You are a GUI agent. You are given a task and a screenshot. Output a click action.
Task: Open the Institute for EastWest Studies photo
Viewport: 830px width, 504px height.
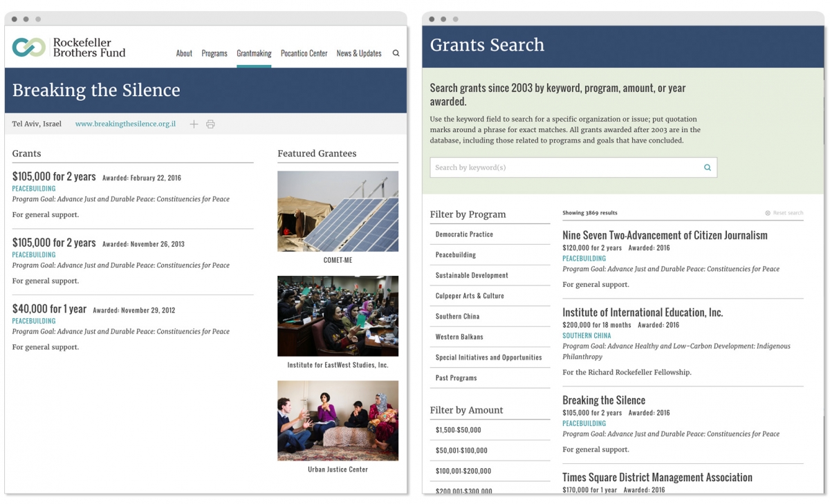[338, 316]
